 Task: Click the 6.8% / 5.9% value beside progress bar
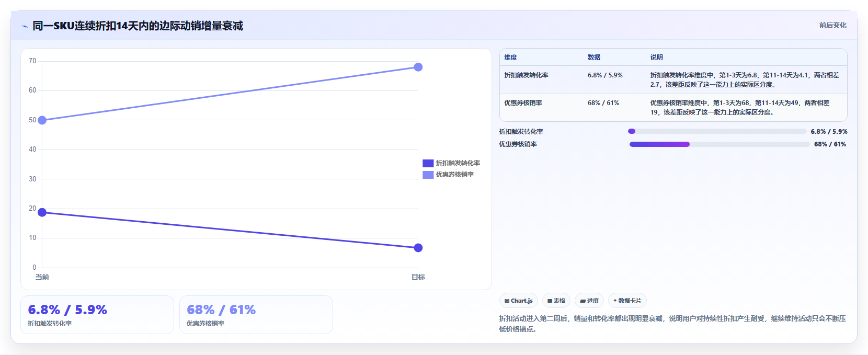[x=829, y=132]
